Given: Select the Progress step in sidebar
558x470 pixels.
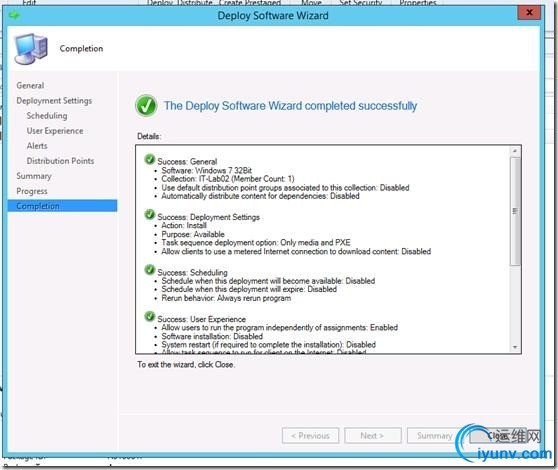Looking at the screenshot, I should coord(32,191).
